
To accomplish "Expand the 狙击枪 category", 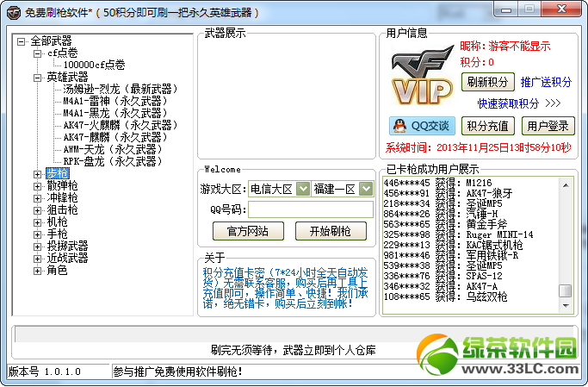I will 38,209.
